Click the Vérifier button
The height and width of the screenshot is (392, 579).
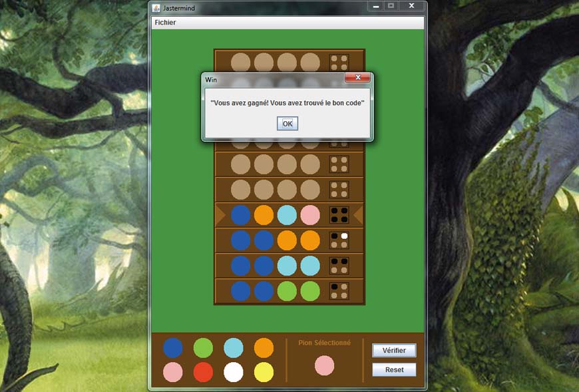pos(394,350)
